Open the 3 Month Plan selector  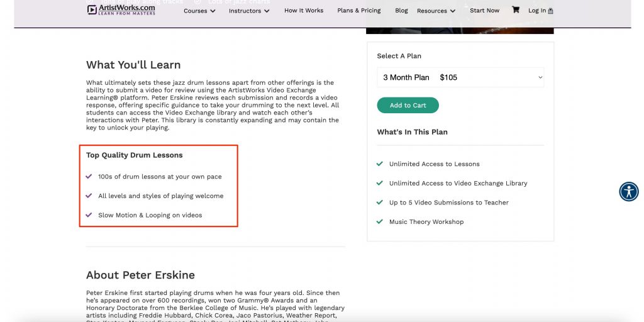[460, 77]
